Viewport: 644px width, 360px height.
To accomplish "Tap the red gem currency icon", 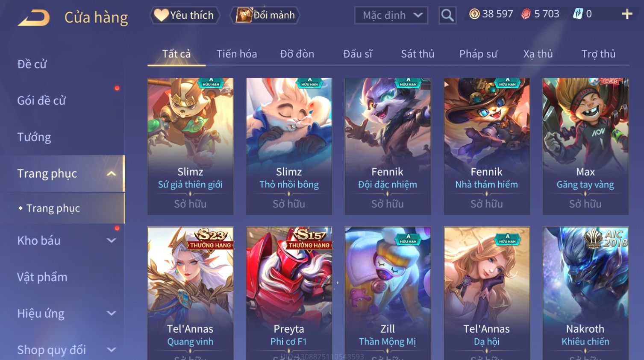I will 526,14.
